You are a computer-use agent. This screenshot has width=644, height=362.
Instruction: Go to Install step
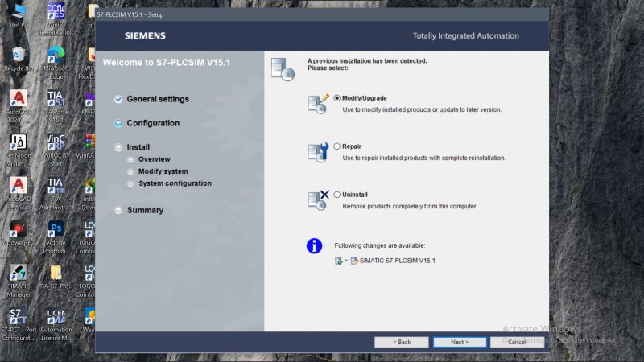coord(138,147)
